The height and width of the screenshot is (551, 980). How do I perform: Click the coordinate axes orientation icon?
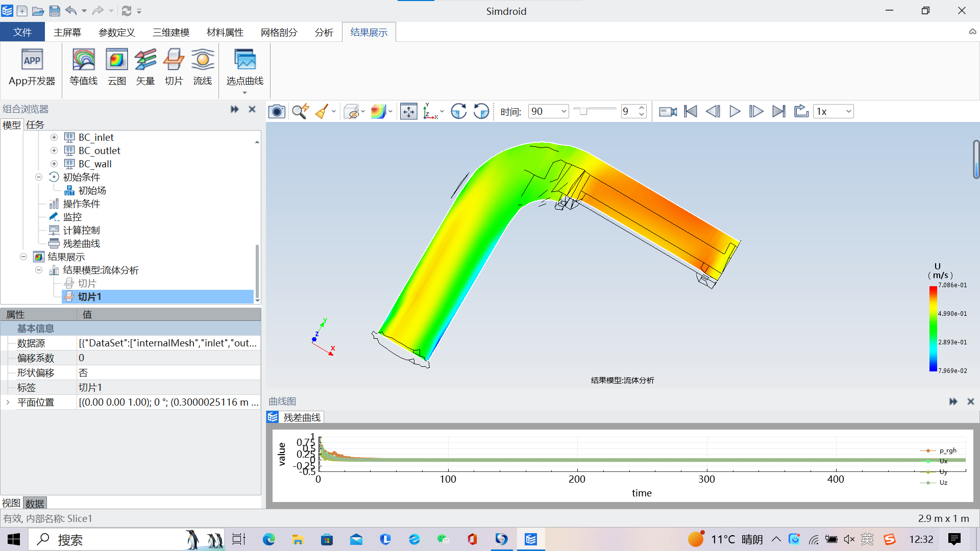430,111
